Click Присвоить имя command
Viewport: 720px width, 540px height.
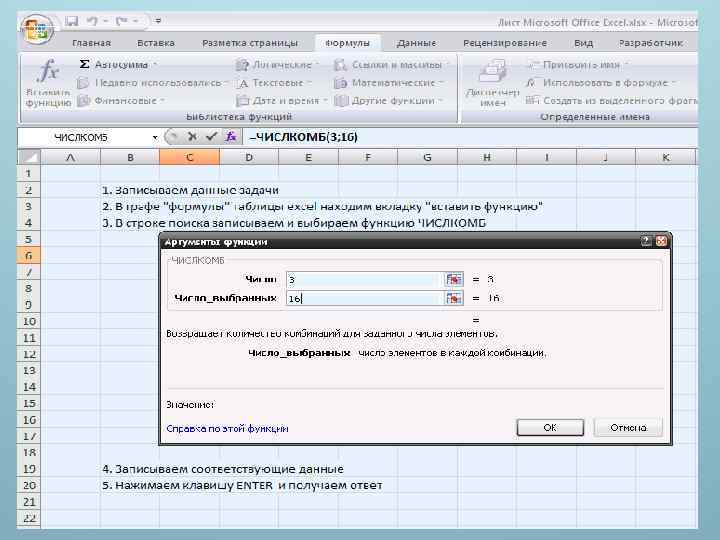point(579,65)
